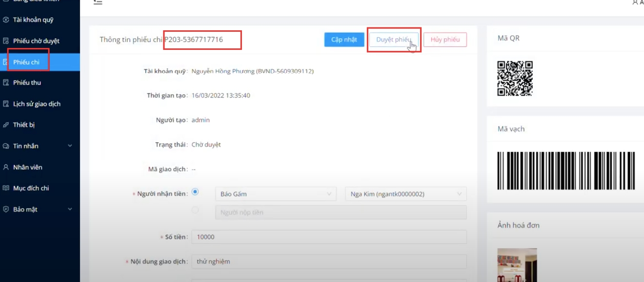Open the invoice image thumbnail
The height and width of the screenshot is (282, 644).
pyautogui.click(x=517, y=265)
